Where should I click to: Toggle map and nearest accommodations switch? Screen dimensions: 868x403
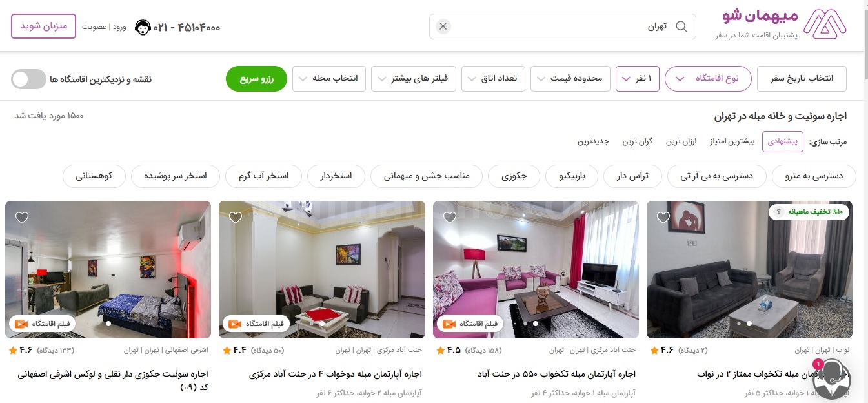pyautogui.click(x=29, y=79)
